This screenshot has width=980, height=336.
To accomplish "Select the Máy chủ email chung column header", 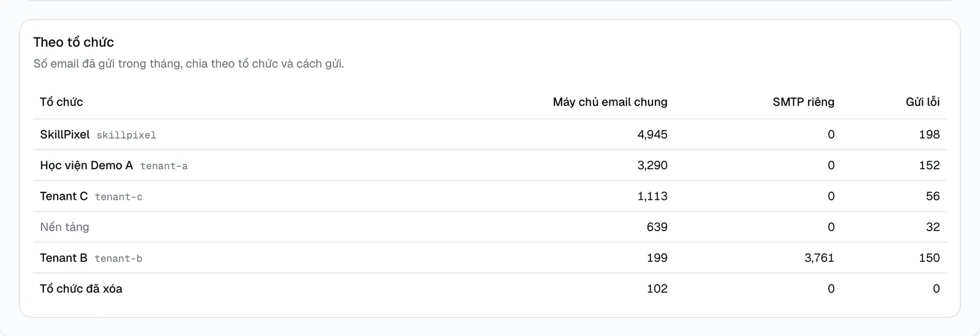I will (610, 102).
